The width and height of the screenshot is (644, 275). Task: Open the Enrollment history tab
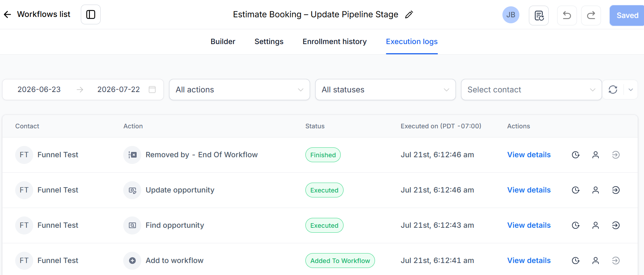point(335,42)
